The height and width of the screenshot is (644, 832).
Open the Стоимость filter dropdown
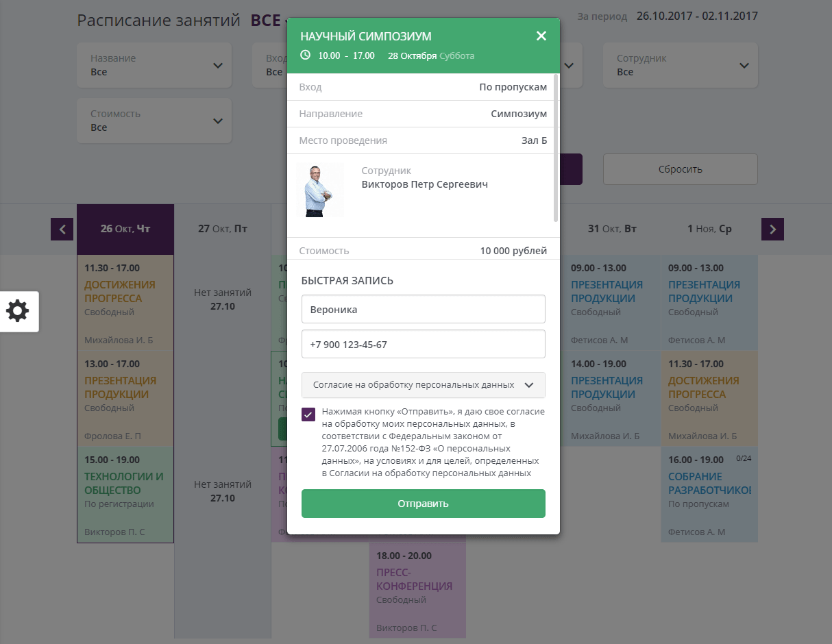click(x=154, y=121)
